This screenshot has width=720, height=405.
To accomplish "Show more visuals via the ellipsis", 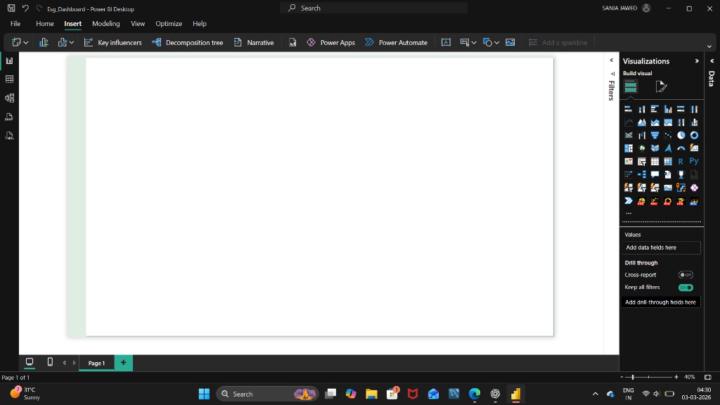I will coord(629,213).
